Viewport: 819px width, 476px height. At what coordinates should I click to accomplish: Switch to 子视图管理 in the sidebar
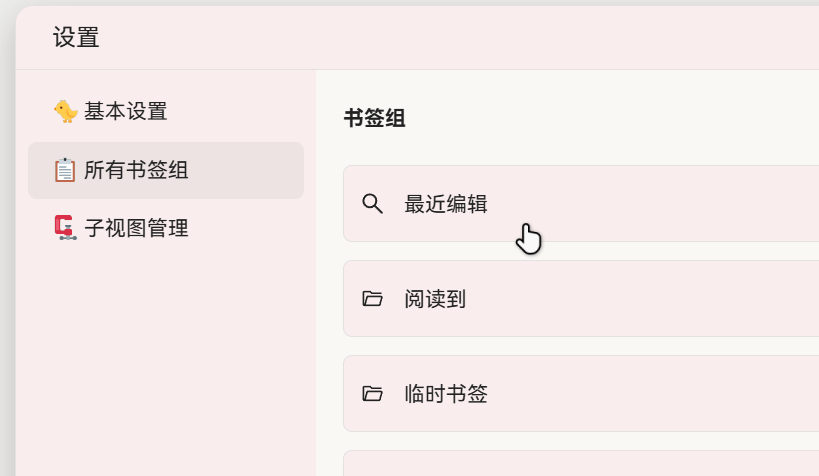(136, 228)
